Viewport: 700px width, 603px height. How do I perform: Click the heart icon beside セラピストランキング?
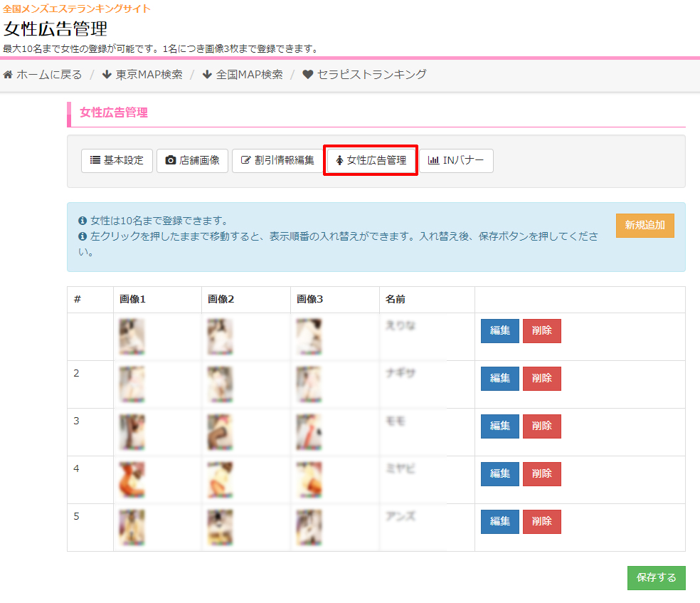coord(308,75)
